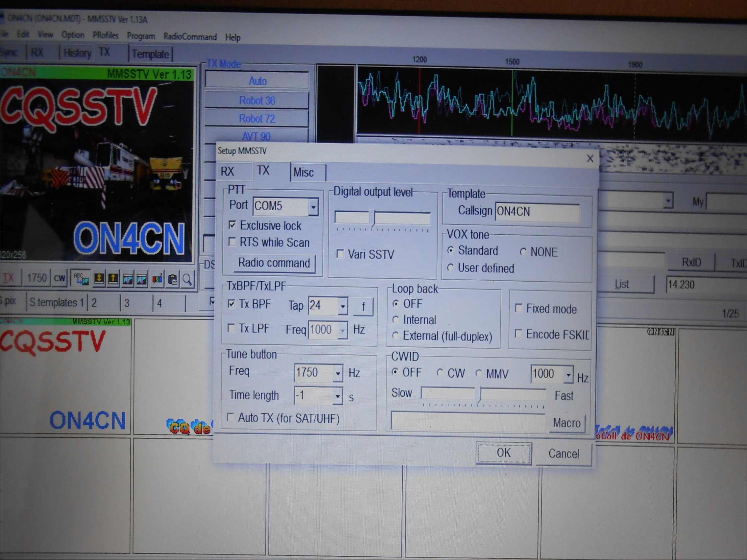Click the second cyan picture-with-arrow icon
The width and height of the screenshot is (747, 560).
142,279
